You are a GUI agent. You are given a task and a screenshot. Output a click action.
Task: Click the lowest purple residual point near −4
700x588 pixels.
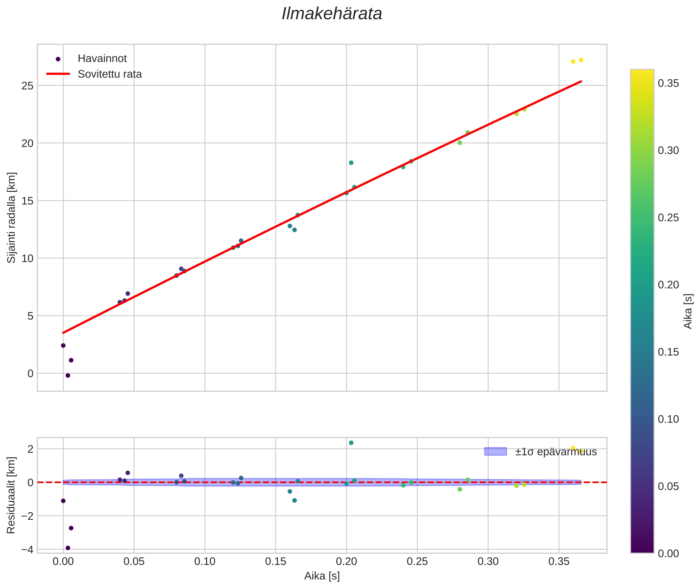pos(68,548)
